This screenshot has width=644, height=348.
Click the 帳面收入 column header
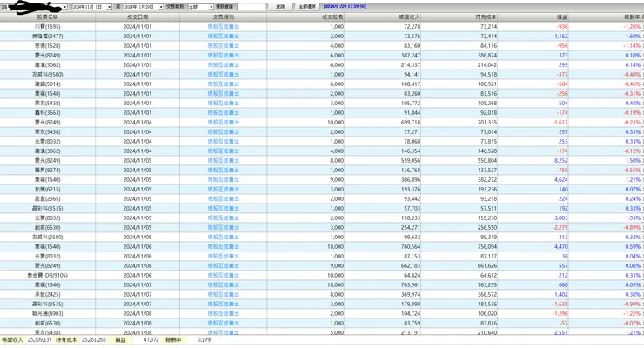(382, 17)
